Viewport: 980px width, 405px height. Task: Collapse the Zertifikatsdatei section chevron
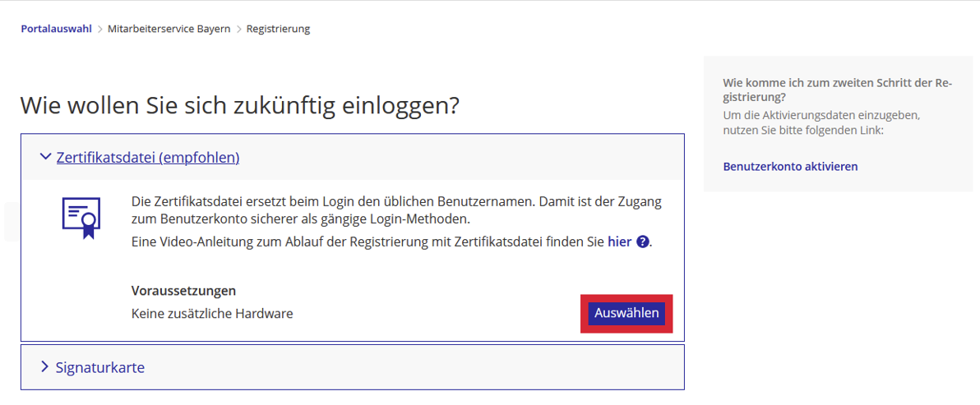(x=45, y=157)
